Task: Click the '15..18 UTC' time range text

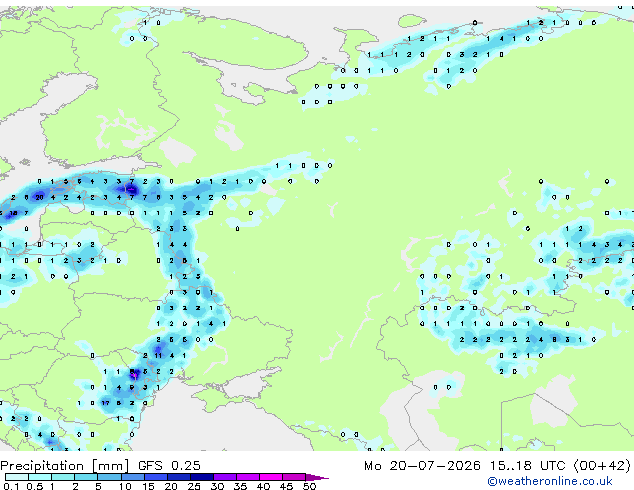Action: (527, 466)
